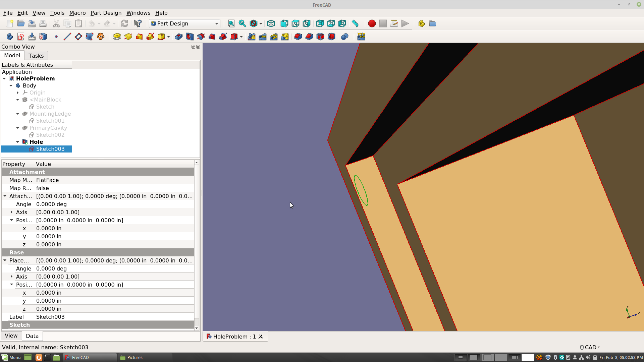Screen dimensions: 644x362
Task: Click Map Reversed false value
Action: 114,188
